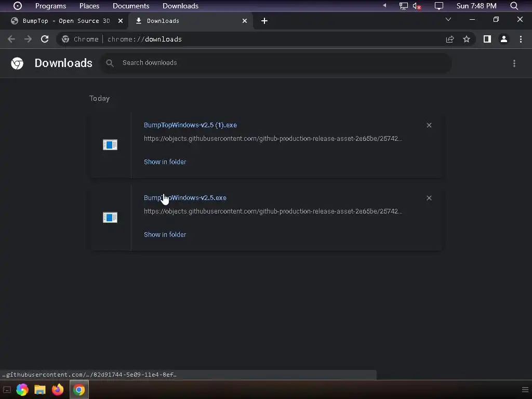Open a new browser tab
Viewport: 532px width, 399px height.
(264, 21)
